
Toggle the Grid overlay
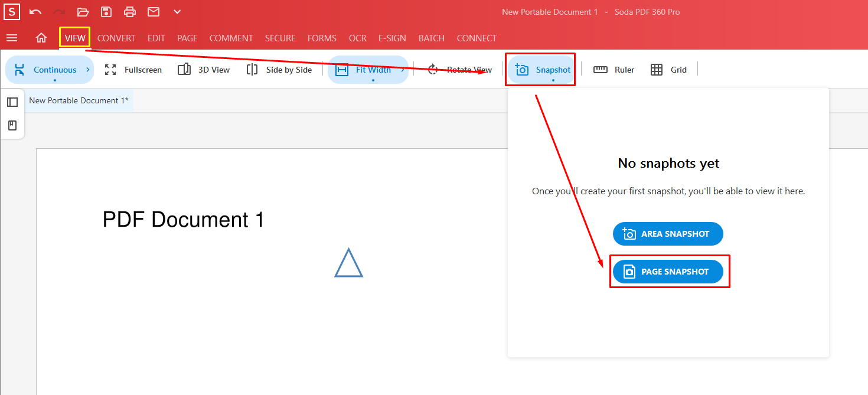click(669, 70)
